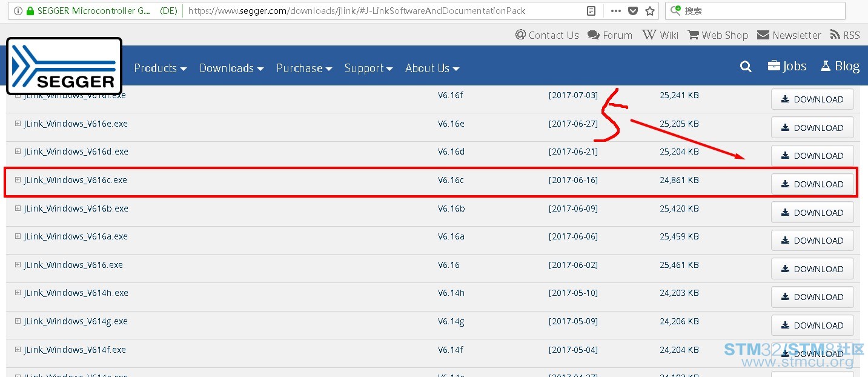Screen dimensions: 868x377
Task: Click the JLink_Windows_V616b.exe file name
Action: click(x=76, y=209)
